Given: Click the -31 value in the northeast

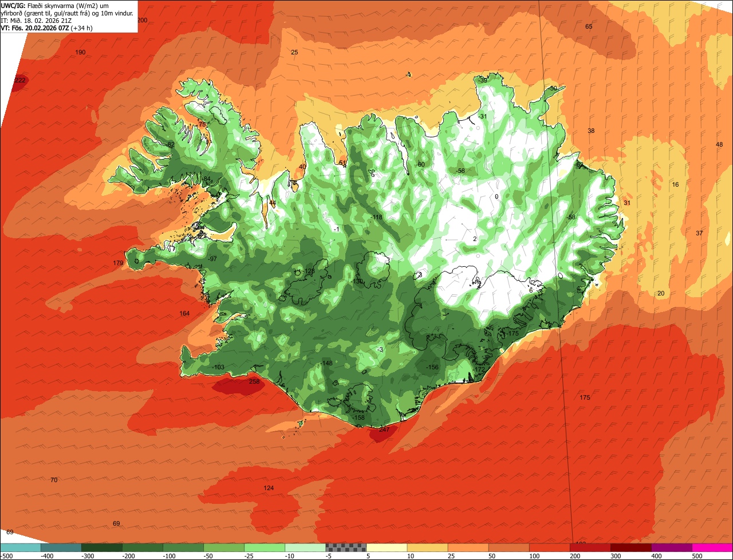Looking at the screenshot, I should pos(482,116).
